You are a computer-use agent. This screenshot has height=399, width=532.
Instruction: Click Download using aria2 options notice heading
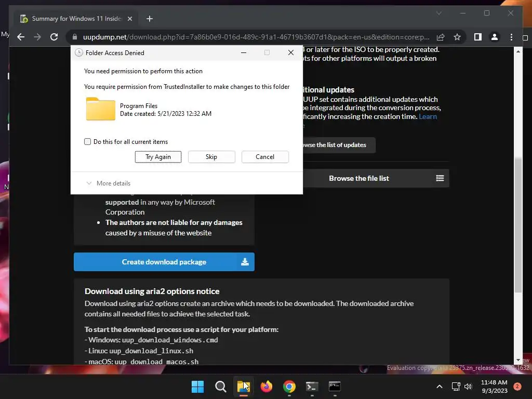click(x=152, y=291)
